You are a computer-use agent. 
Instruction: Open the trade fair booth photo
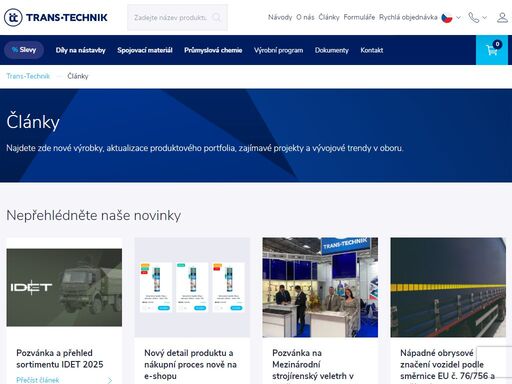click(320, 287)
